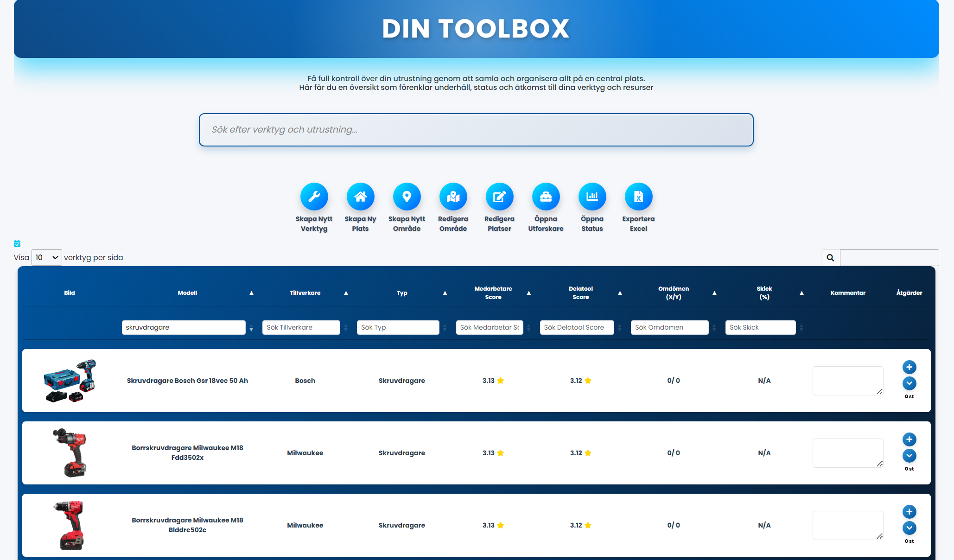Sort by Delatool Score column header
This screenshot has width=954, height=560.
pyautogui.click(x=580, y=293)
